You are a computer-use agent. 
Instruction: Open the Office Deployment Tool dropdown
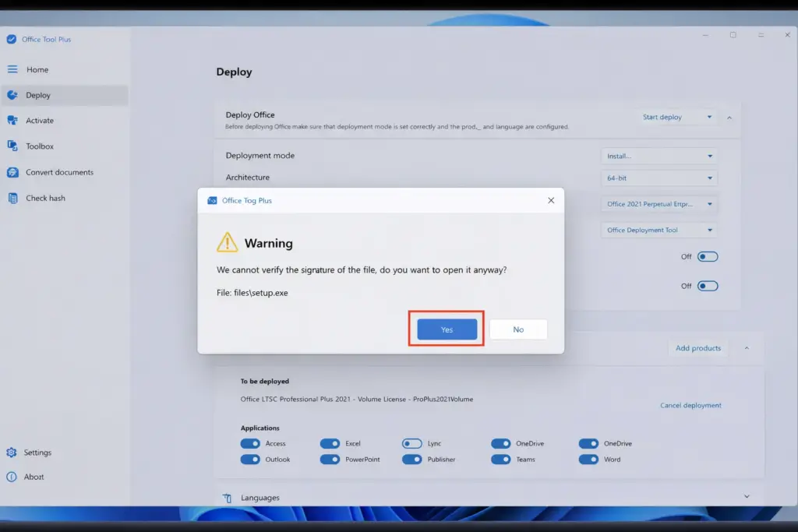(659, 231)
